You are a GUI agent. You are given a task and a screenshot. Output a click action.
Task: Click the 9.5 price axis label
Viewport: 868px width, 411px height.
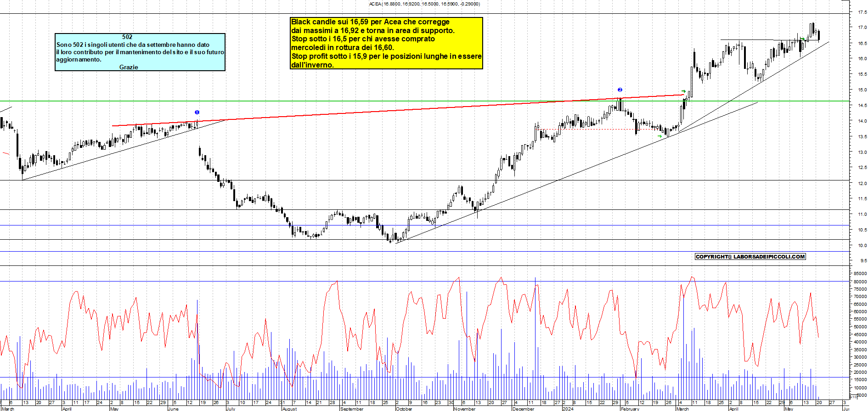click(x=863, y=260)
